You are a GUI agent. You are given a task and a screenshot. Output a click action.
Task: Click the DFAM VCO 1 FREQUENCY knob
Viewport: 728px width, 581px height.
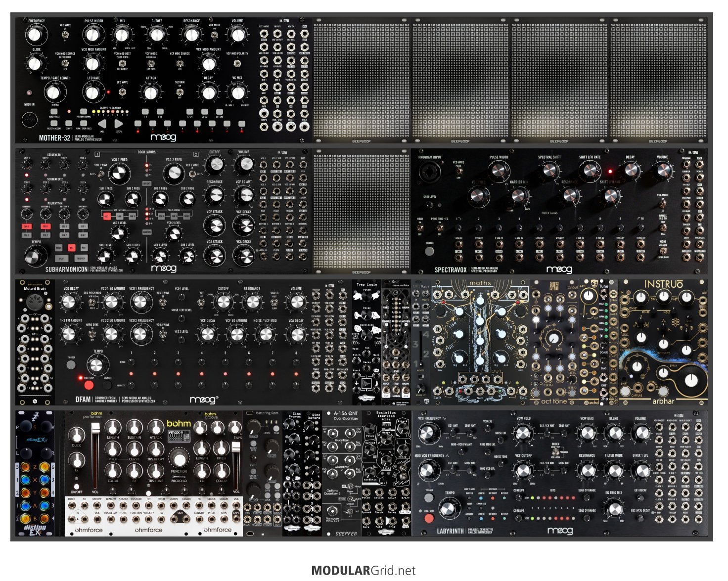pos(141,302)
